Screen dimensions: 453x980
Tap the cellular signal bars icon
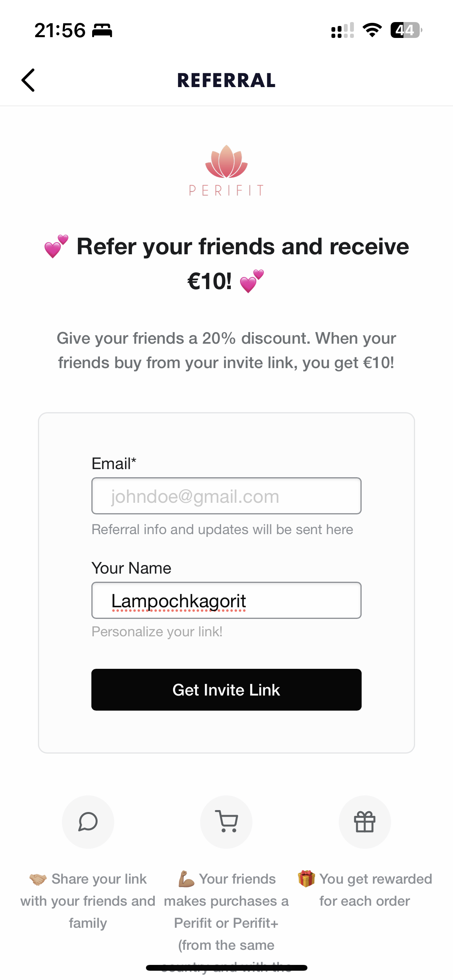[x=343, y=30]
